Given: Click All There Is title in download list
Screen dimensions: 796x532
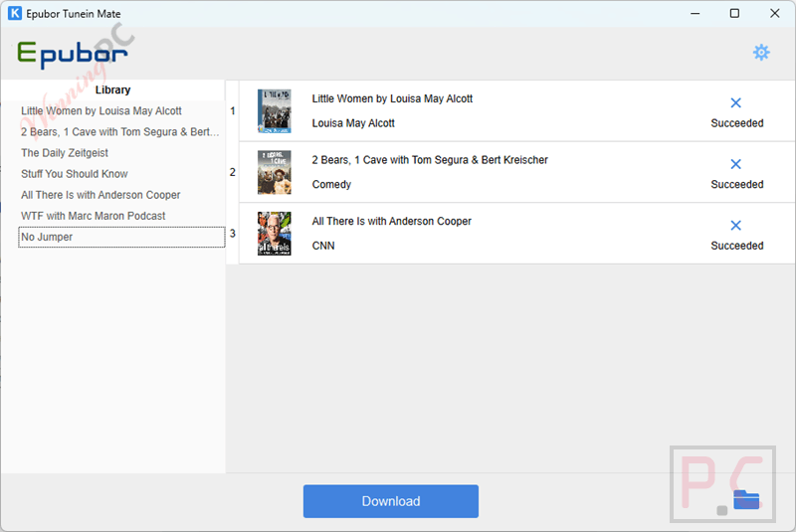Looking at the screenshot, I should (391, 221).
